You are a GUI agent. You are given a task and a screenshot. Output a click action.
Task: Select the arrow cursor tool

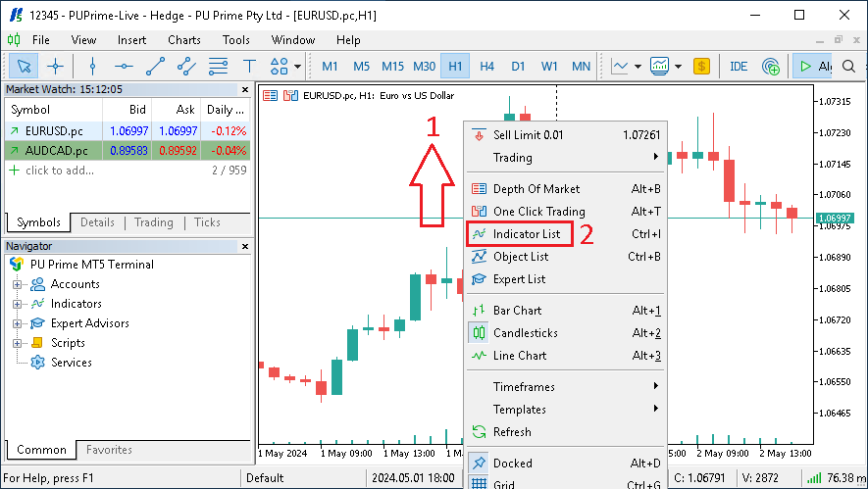coord(24,67)
